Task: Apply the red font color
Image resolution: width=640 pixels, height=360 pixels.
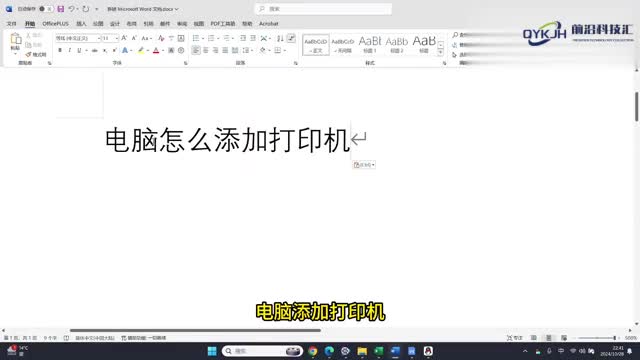Action: 156,50
